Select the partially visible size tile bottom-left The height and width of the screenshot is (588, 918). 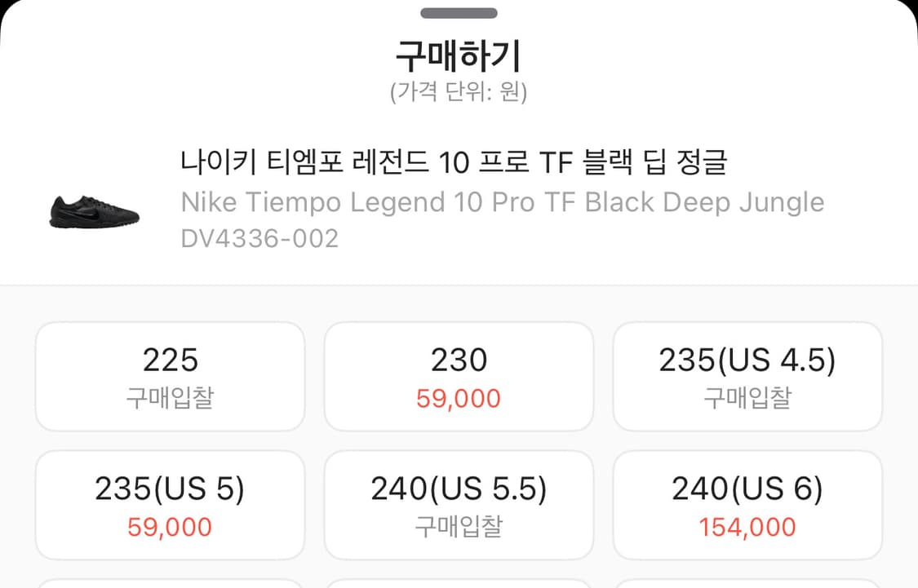click(x=169, y=583)
